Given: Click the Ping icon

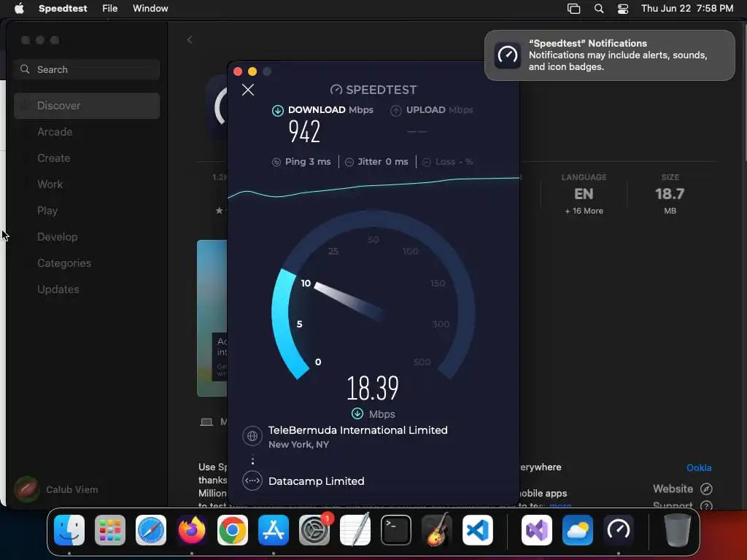Looking at the screenshot, I should click(276, 162).
